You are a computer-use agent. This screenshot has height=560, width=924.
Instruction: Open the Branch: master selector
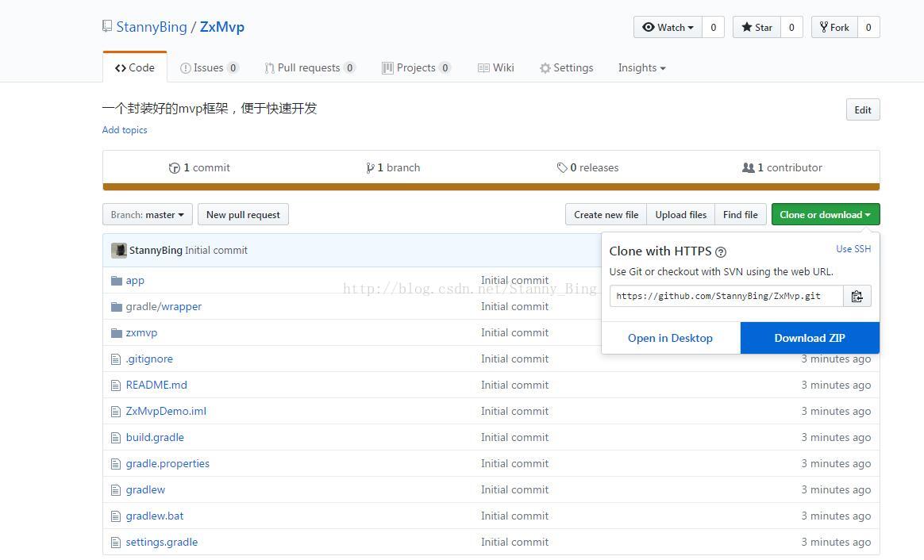[x=148, y=214]
